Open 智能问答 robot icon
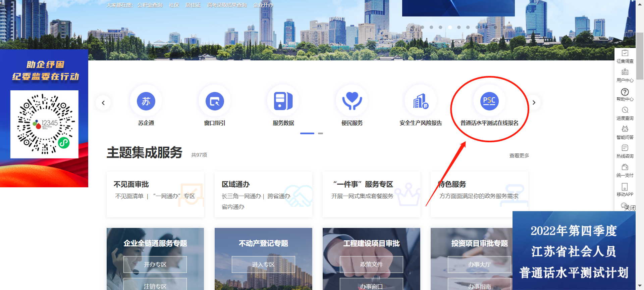Viewport: 644px width, 290px height. coord(625,132)
